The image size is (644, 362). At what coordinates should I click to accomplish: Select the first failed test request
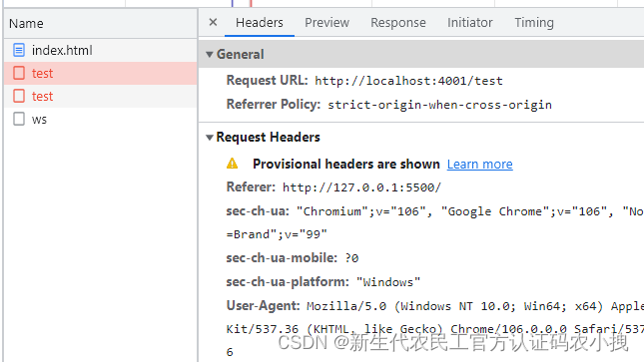(101, 73)
